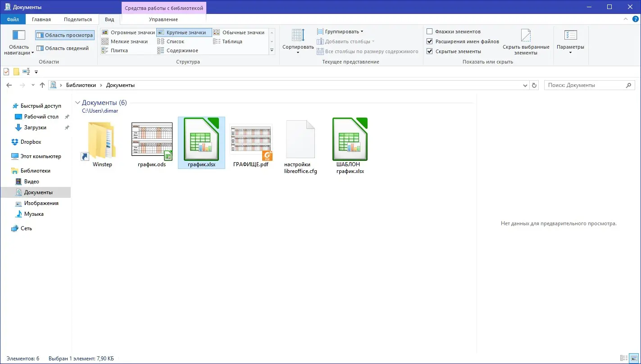Open the Видео library
The image size is (641, 364).
tap(27, 182)
